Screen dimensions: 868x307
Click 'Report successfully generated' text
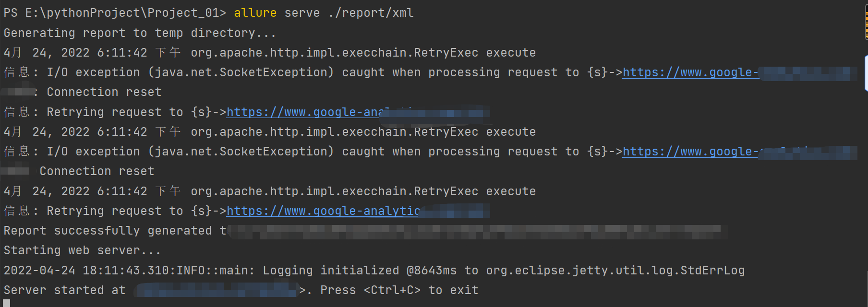tap(108, 231)
